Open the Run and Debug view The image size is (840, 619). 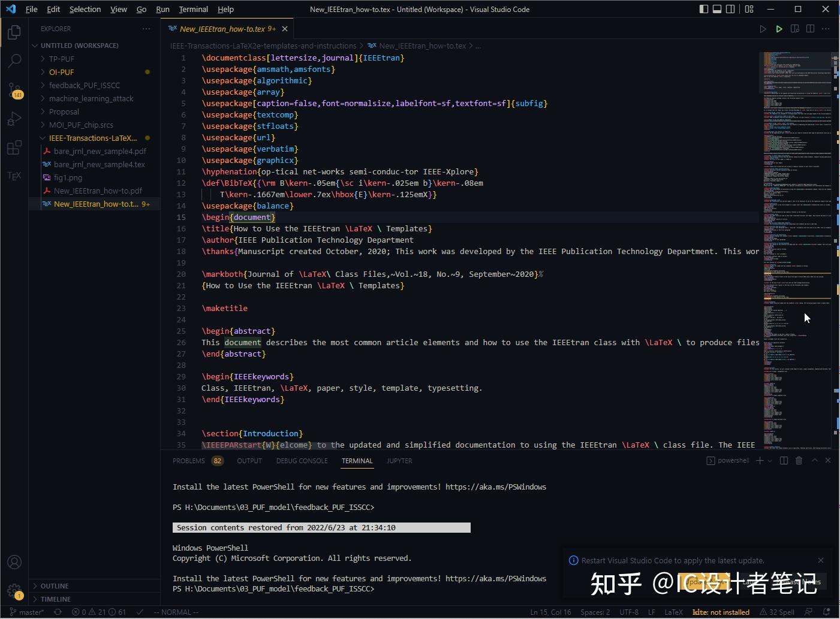[14, 119]
